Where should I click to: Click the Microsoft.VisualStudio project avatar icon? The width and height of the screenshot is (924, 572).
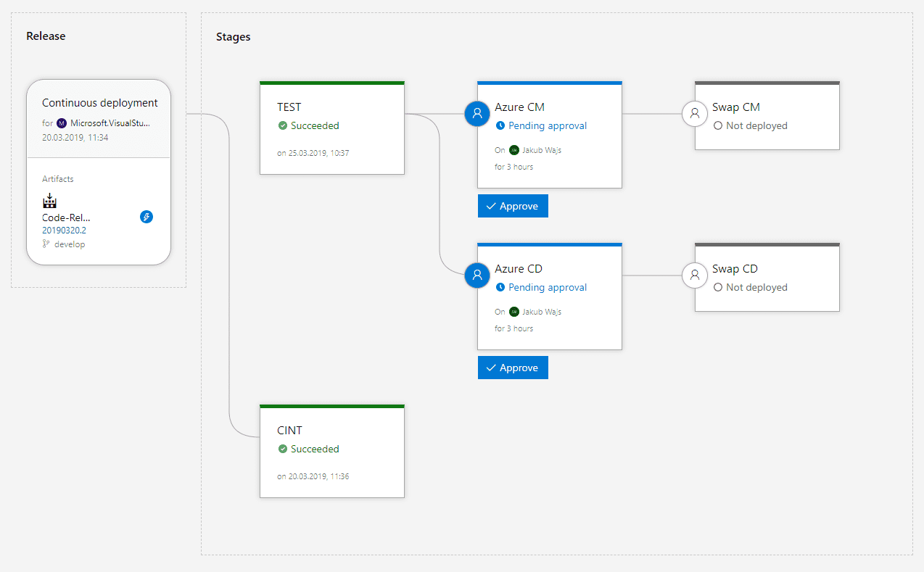point(62,123)
